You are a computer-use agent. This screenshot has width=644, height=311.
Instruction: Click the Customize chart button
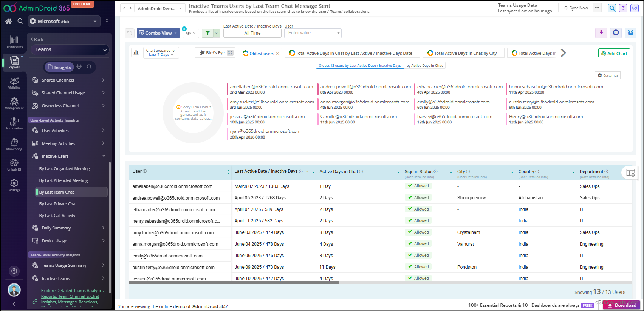[608, 75]
